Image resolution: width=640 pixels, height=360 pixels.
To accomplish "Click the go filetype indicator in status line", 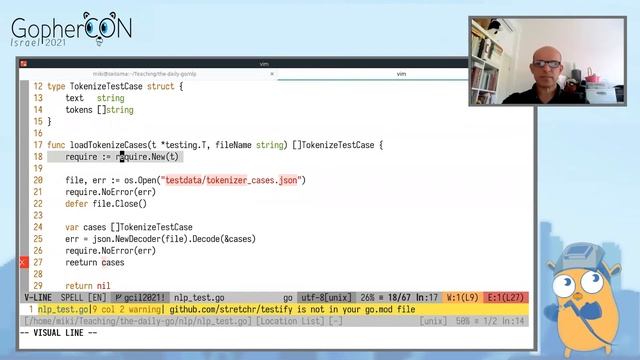I will [288, 298].
